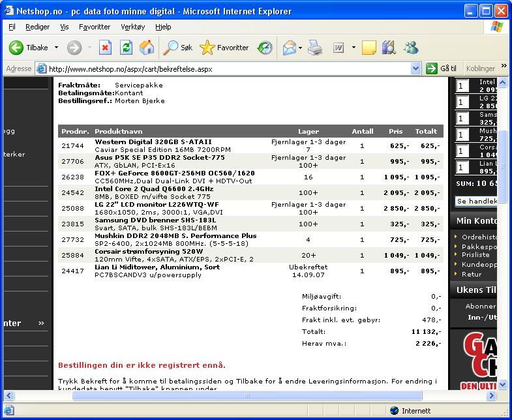
Task: Select the Totalt value 11 132,-
Action: pos(426,332)
